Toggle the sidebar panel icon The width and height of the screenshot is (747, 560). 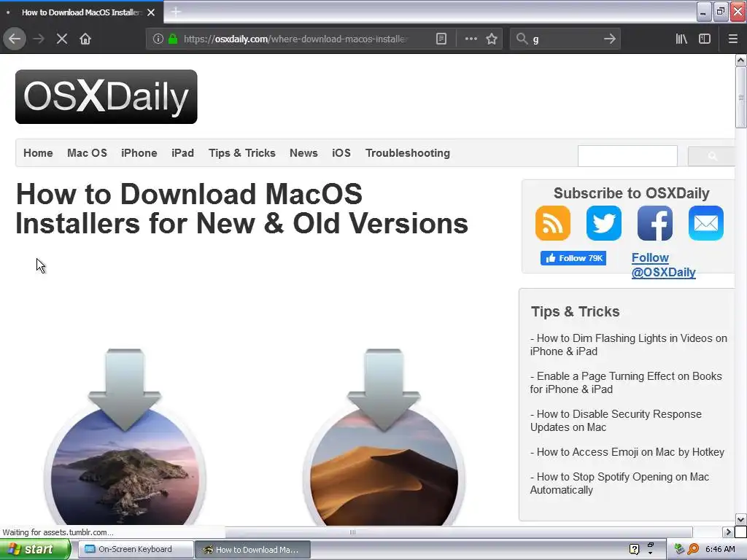tap(705, 39)
